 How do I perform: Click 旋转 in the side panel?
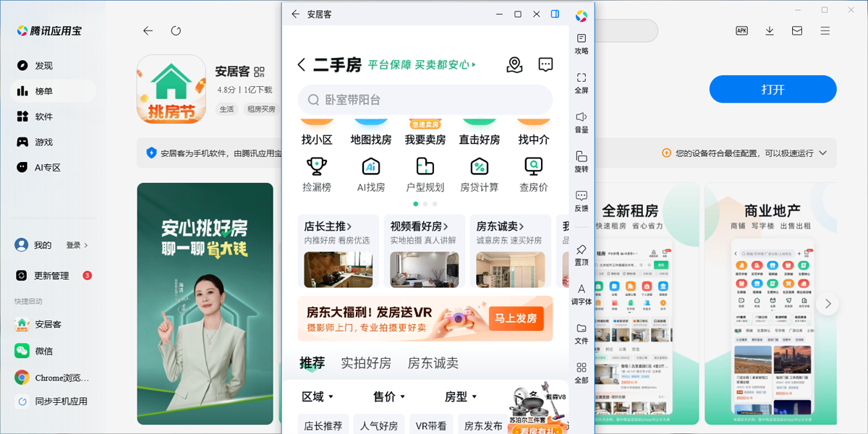pos(582,161)
